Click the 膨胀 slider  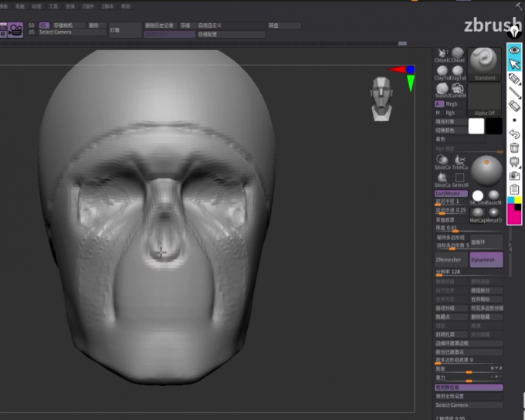469,369
